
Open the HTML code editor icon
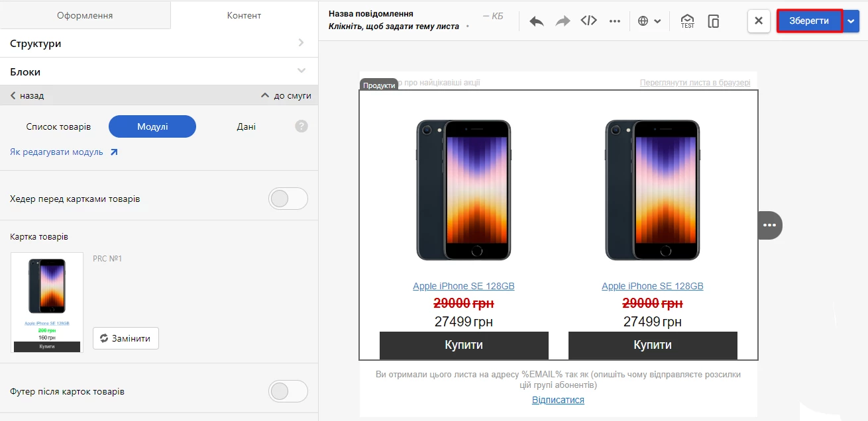pyautogui.click(x=588, y=21)
